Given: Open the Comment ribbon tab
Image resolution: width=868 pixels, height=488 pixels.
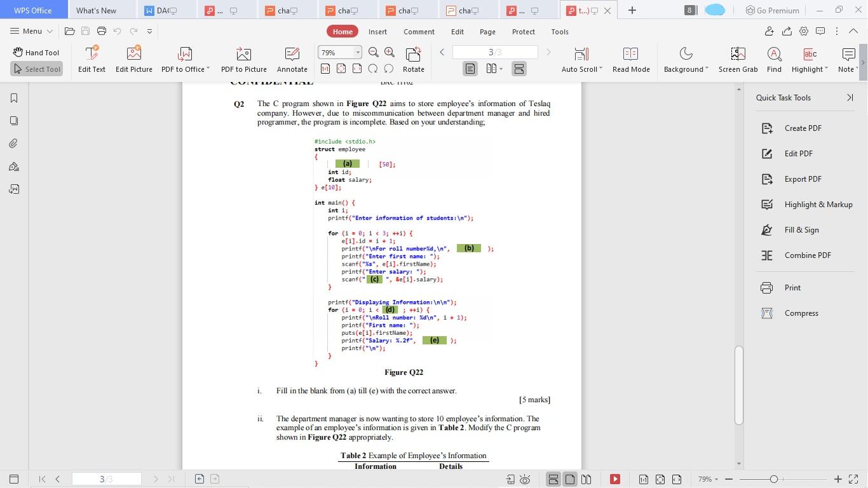Looking at the screenshot, I should pos(419,31).
